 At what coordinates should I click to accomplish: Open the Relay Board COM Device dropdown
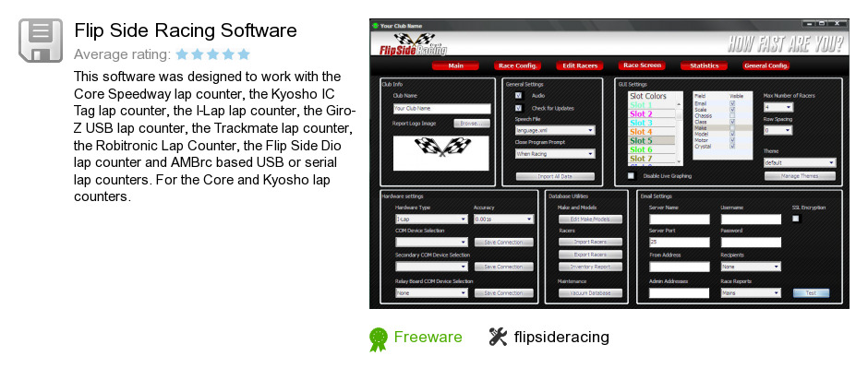(431, 293)
